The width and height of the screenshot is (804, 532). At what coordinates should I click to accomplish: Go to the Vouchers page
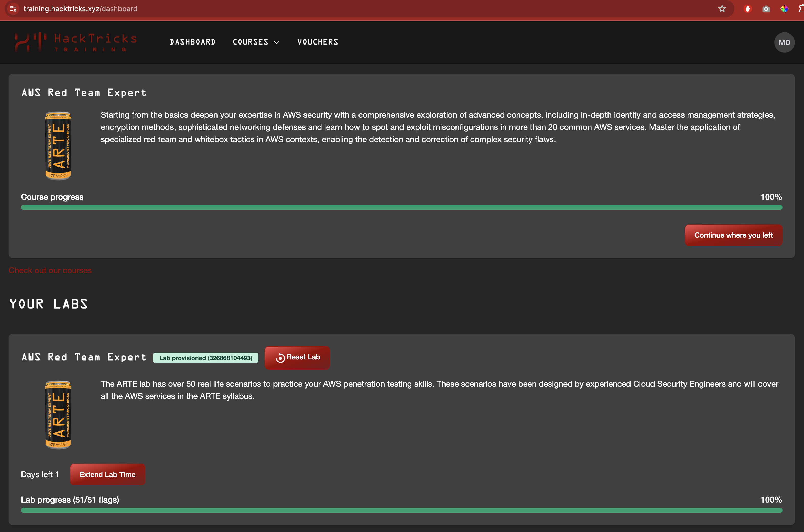click(x=318, y=42)
